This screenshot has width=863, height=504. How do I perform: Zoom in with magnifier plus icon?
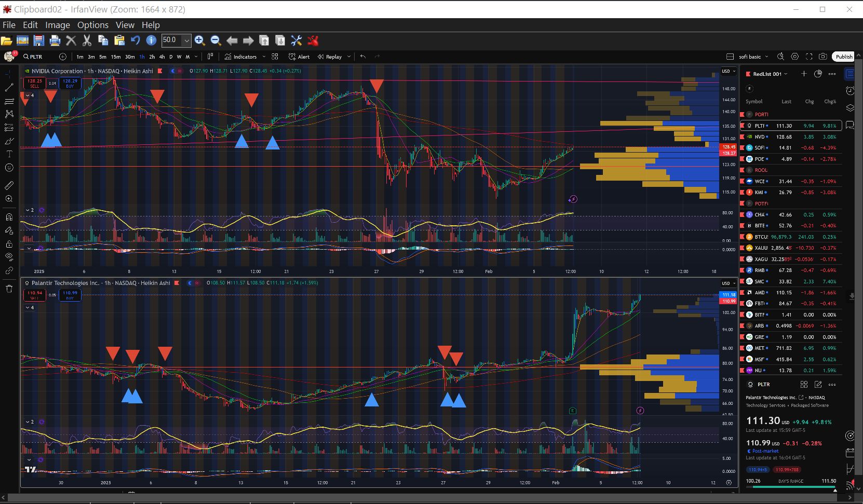pyautogui.click(x=200, y=40)
